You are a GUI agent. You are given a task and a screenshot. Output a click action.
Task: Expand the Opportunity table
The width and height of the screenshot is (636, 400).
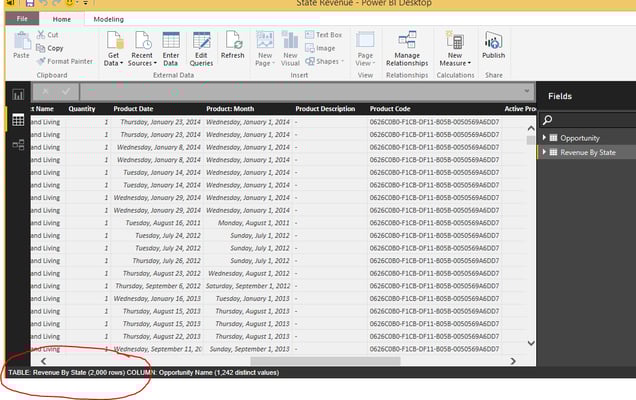(544, 138)
